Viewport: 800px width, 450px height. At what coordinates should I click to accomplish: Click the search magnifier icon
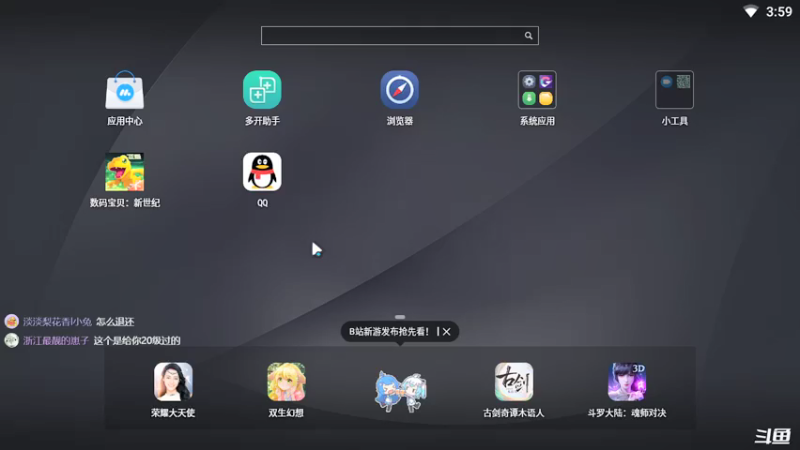(x=529, y=36)
